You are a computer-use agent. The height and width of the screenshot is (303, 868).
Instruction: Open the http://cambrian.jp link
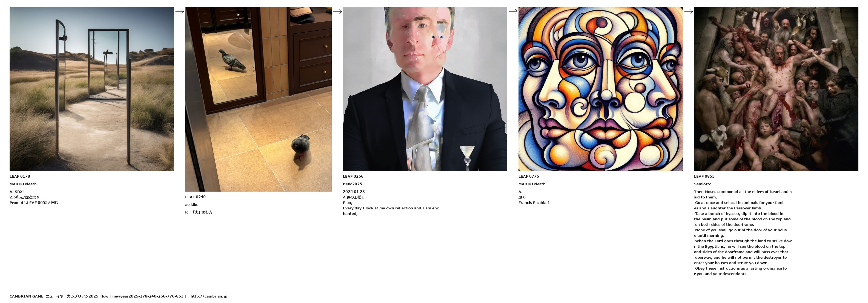click(209, 296)
